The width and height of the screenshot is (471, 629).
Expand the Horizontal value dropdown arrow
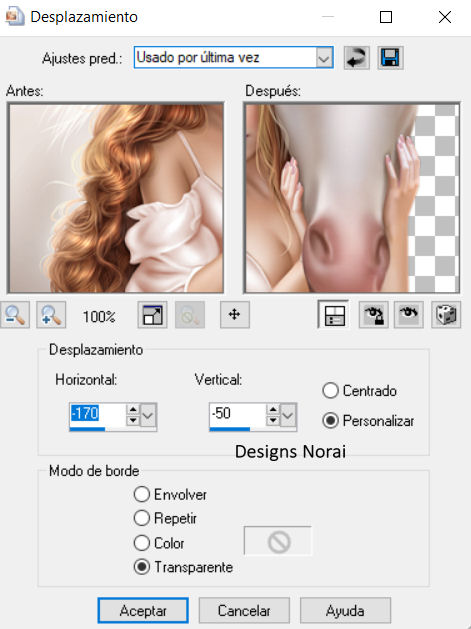coord(148,415)
